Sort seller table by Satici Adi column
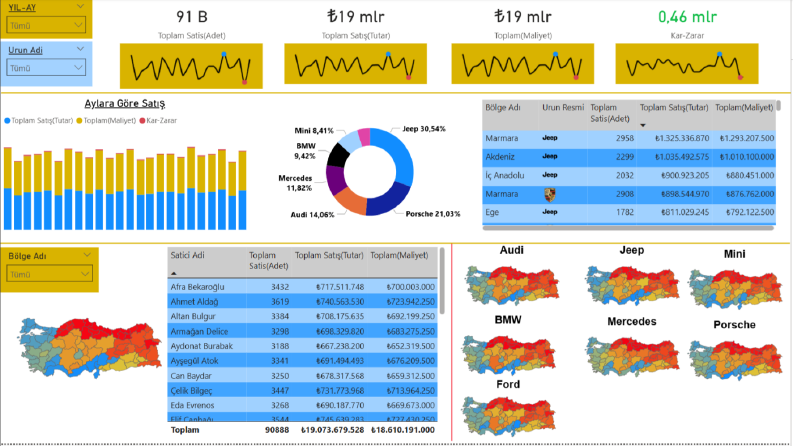This screenshot has width=793, height=446. (187, 255)
